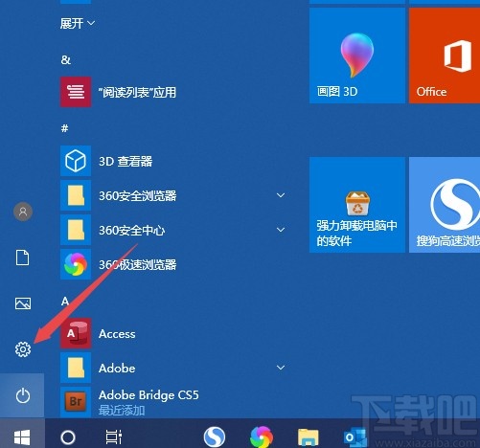Click the 360极速浏览器 colorful icon
The height and width of the screenshot is (448, 480).
(76, 264)
